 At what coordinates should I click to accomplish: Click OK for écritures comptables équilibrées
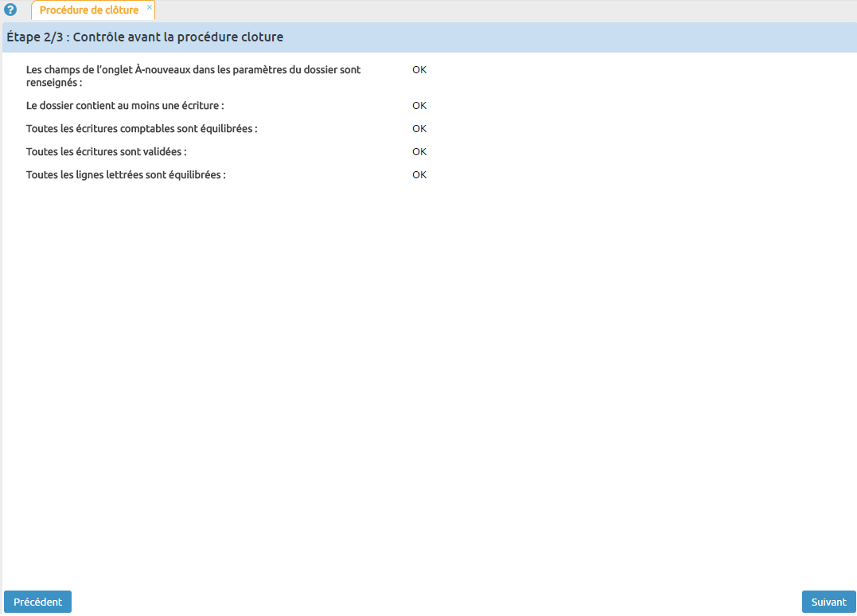(419, 128)
